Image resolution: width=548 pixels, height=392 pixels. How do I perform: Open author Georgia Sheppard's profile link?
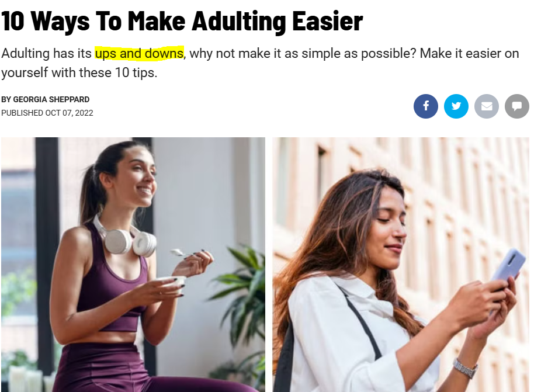[51, 99]
